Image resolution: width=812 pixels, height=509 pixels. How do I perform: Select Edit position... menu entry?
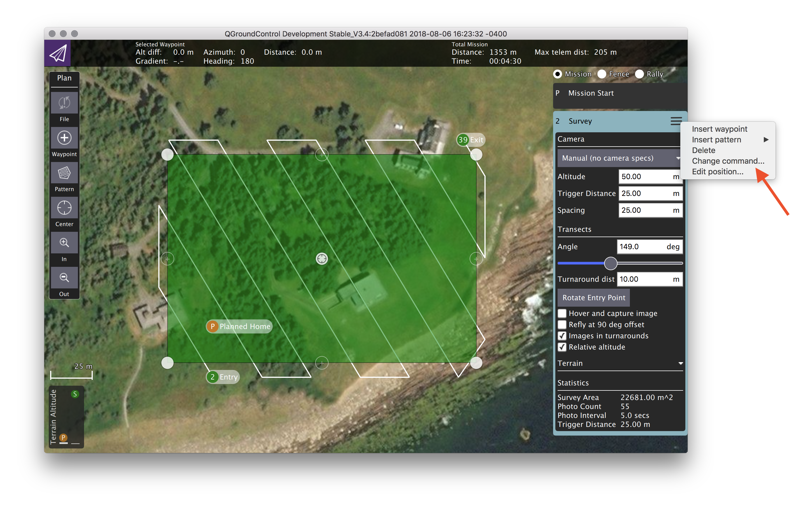coord(718,172)
